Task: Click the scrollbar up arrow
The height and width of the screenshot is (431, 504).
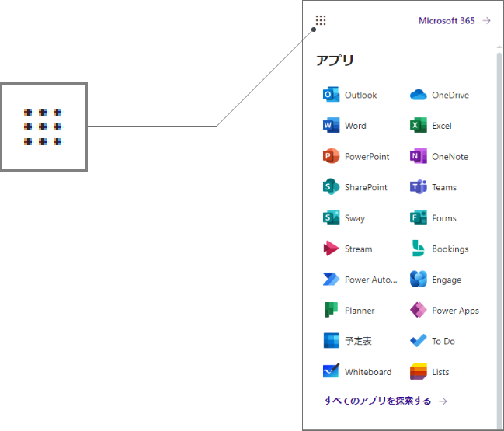Action: click(499, 47)
